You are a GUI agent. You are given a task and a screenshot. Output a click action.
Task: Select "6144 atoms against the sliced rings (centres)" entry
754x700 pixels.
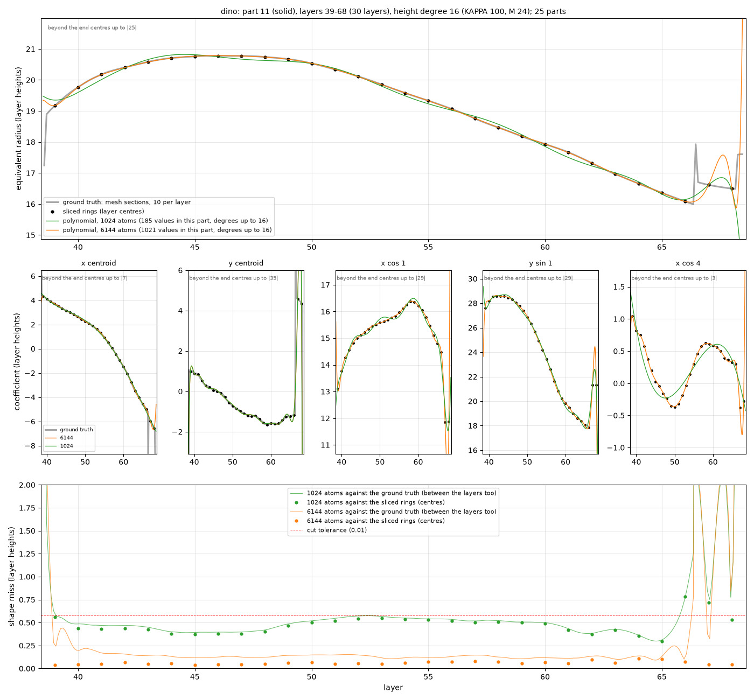click(376, 521)
